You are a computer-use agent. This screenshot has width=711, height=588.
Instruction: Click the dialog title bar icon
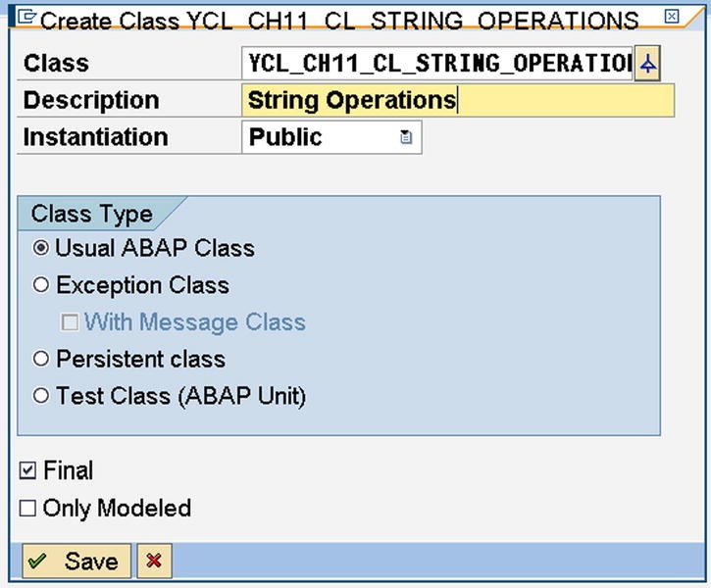26,18
